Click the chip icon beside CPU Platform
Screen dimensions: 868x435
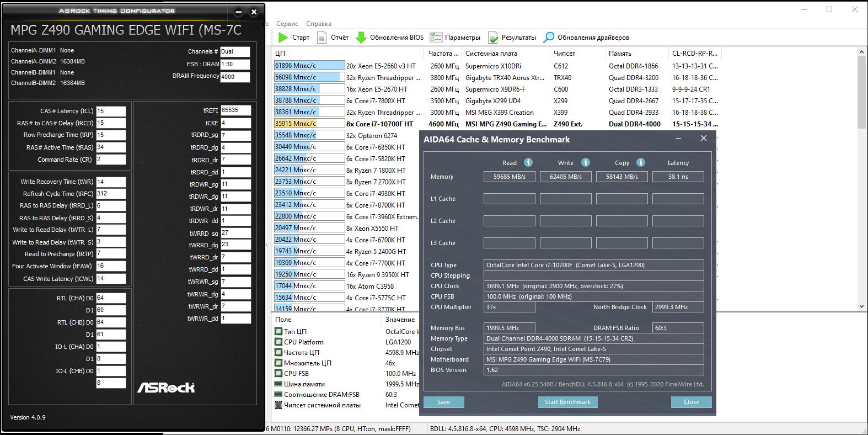(278, 342)
